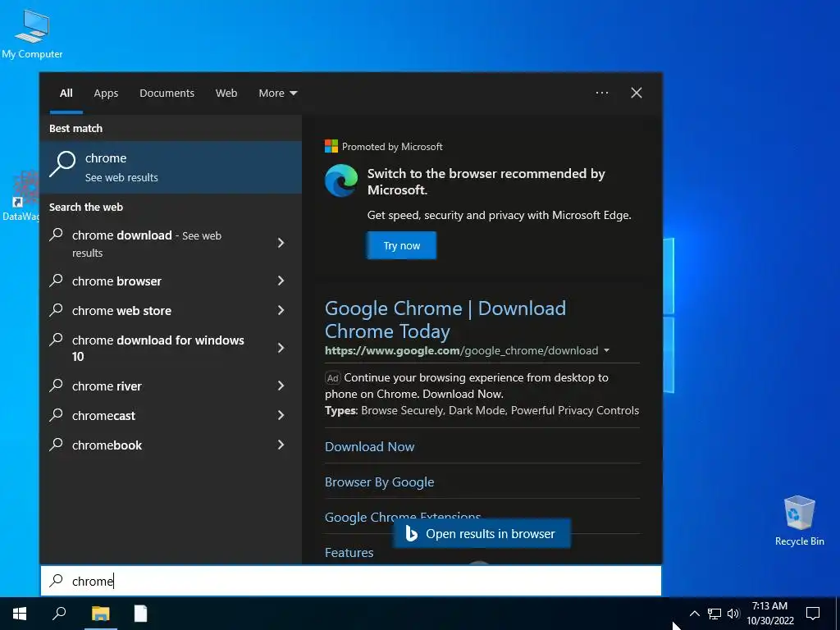The image size is (840, 630).
Task: Select the chromecast suggestion text
Action: point(104,416)
